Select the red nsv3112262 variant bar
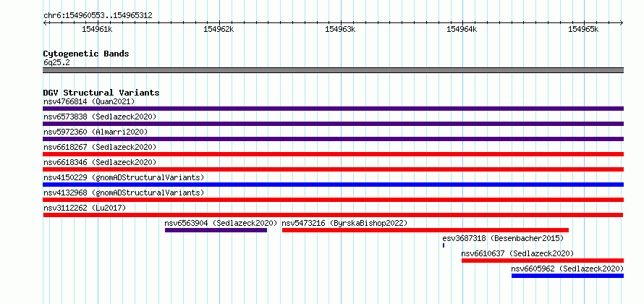The width and height of the screenshot is (644, 304). (x=333, y=215)
